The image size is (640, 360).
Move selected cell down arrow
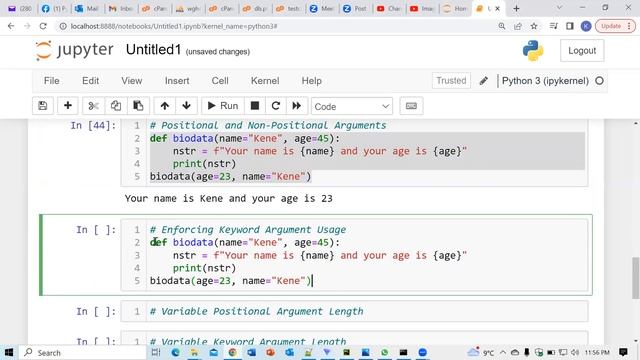187,106
